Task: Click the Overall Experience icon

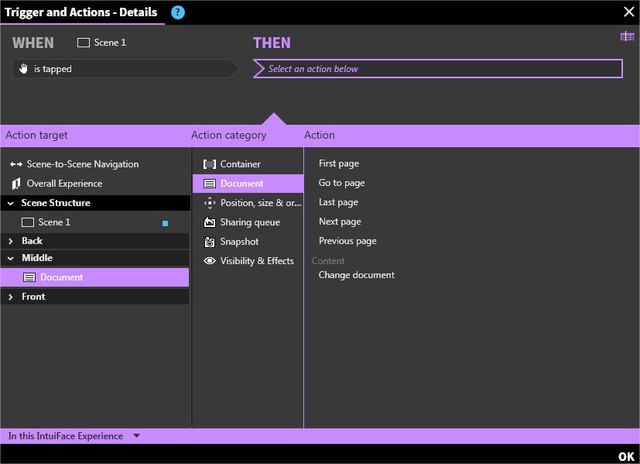Action: [x=15, y=184]
